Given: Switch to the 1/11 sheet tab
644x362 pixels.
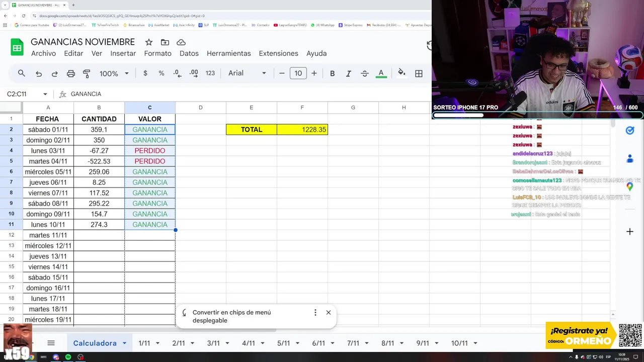Looking at the screenshot, I should click(x=144, y=343).
